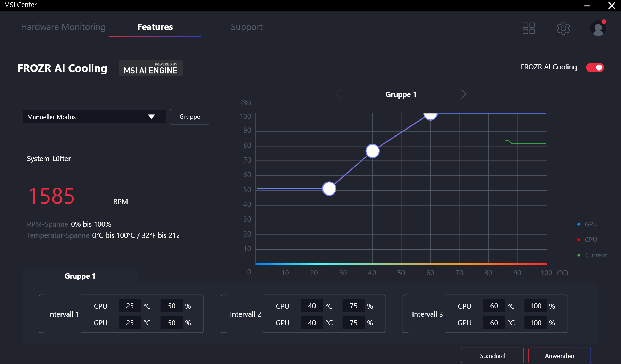Open the apps grid view icon
The height and width of the screenshot is (364, 621).
529,28
